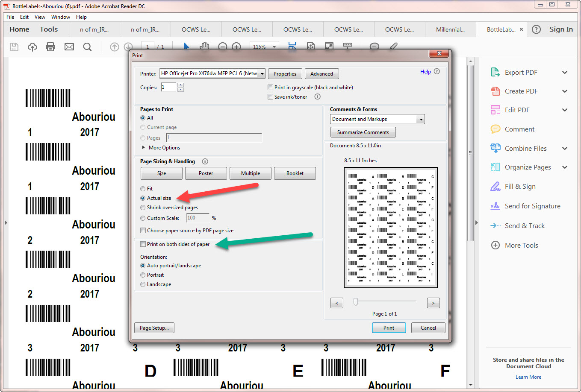
Task: Click the Advanced button
Action: click(x=321, y=74)
